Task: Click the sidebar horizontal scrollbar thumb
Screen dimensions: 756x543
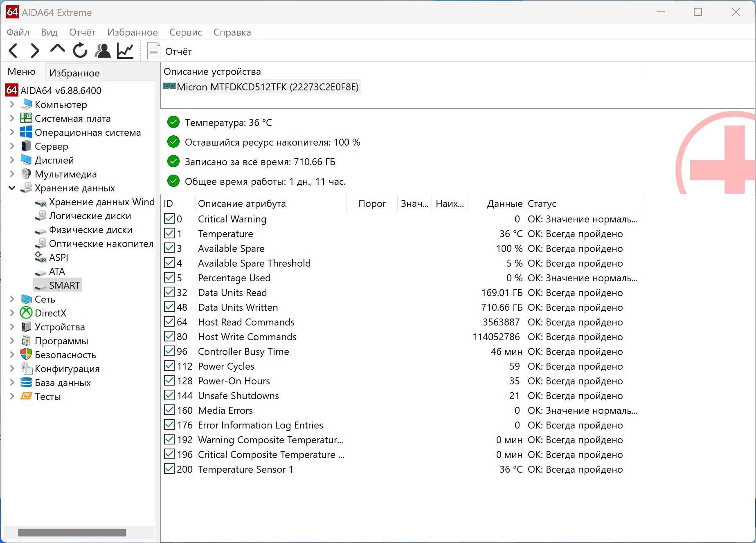Action: point(72,532)
